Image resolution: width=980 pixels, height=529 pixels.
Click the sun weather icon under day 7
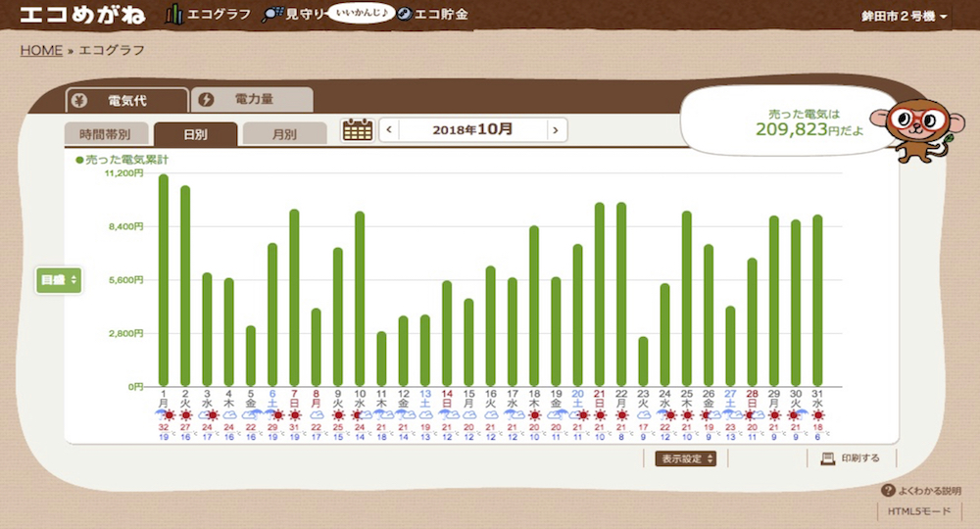(294, 415)
